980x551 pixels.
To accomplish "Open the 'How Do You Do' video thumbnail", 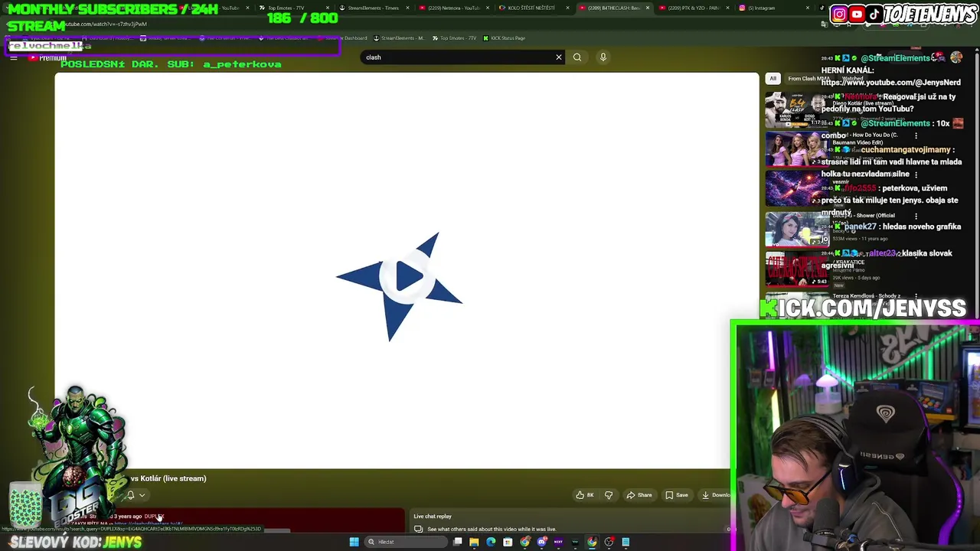I will [x=797, y=149].
